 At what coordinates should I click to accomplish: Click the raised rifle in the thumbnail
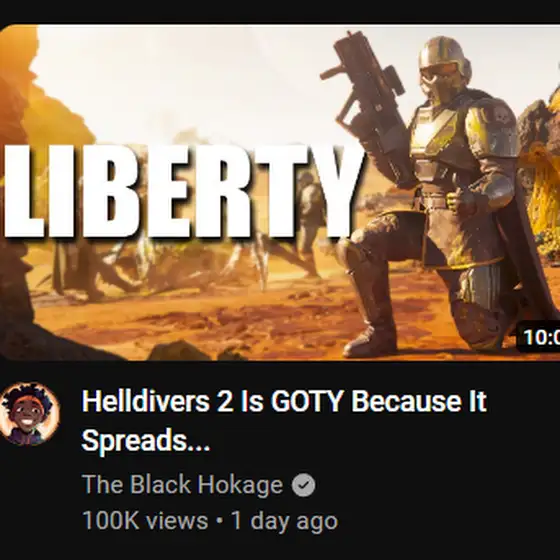(x=368, y=104)
